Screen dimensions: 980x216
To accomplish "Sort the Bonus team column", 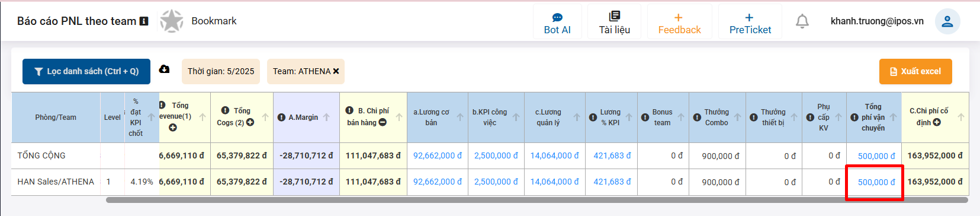I will [x=681, y=117].
